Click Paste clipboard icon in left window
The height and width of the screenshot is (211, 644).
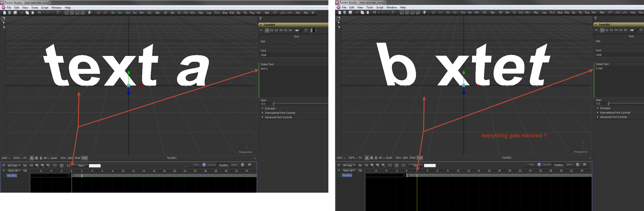(x=32, y=13)
